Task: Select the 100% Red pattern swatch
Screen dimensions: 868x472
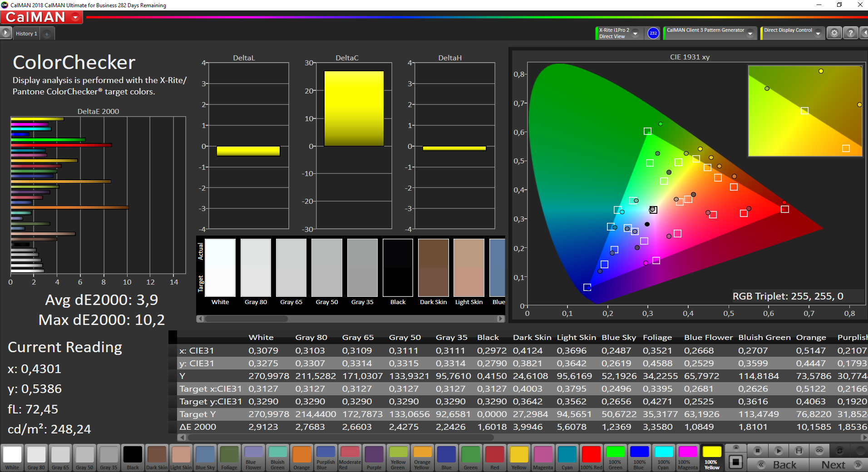Action: (x=591, y=457)
